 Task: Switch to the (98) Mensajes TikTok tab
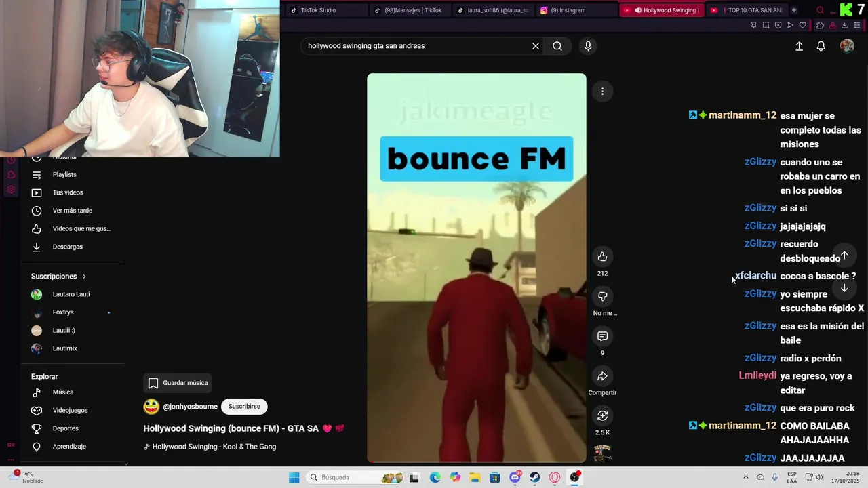click(x=410, y=10)
